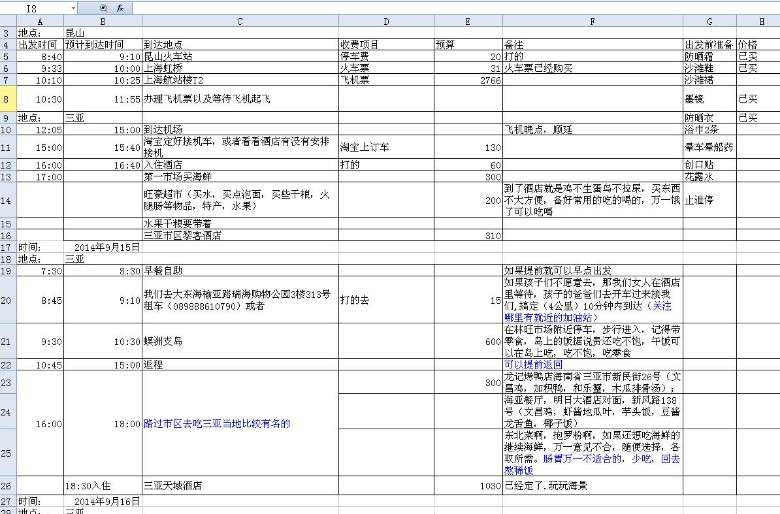Click the 三亚天域酒店 cell
The height and width of the screenshot is (514, 780).
click(240, 486)
